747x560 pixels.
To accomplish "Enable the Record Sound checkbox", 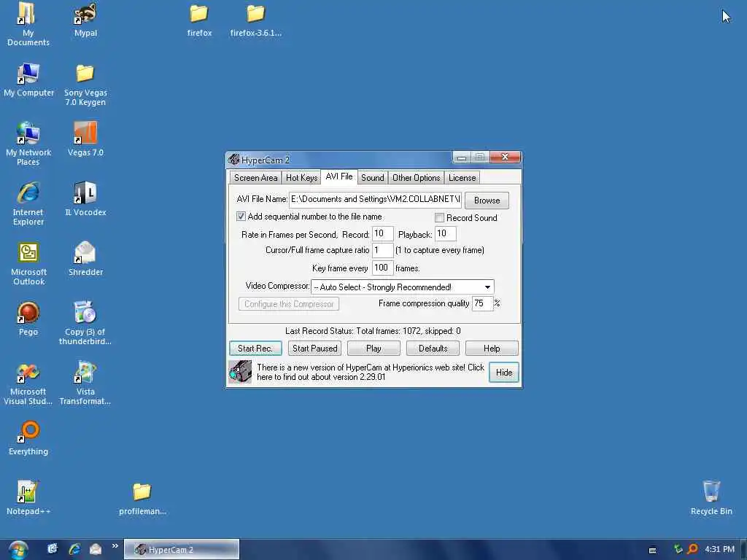I will tap(439, 217).
